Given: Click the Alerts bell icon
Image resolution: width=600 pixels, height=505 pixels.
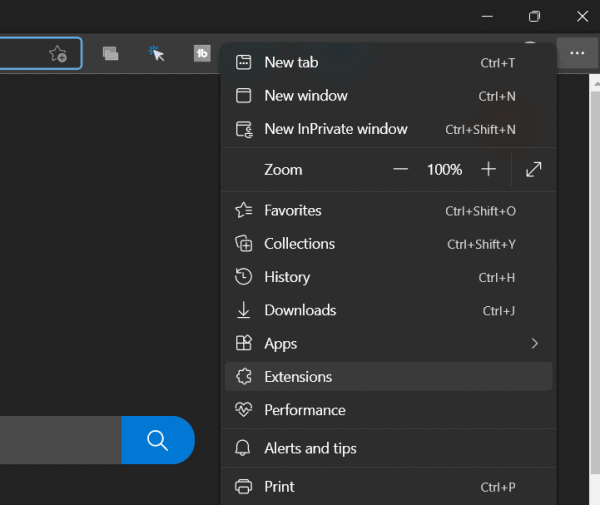Looking at the screenshot, I should click(243, 448).
